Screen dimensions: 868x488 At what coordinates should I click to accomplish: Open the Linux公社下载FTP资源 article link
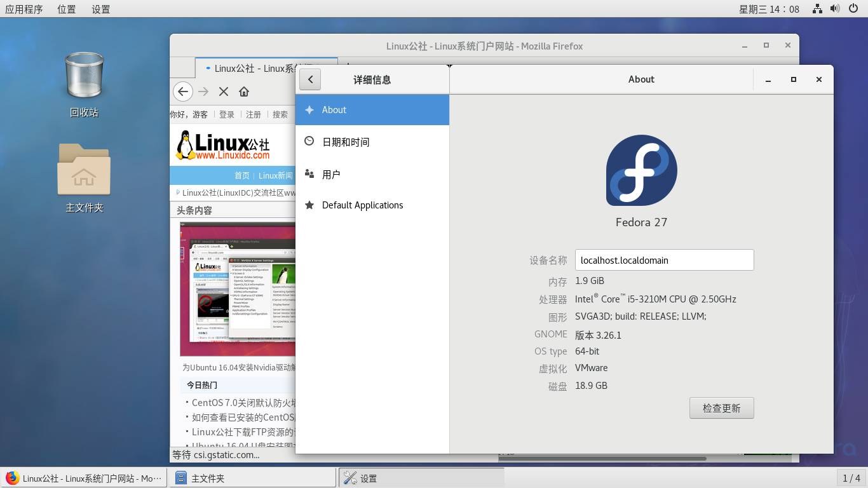pos(244,432)
